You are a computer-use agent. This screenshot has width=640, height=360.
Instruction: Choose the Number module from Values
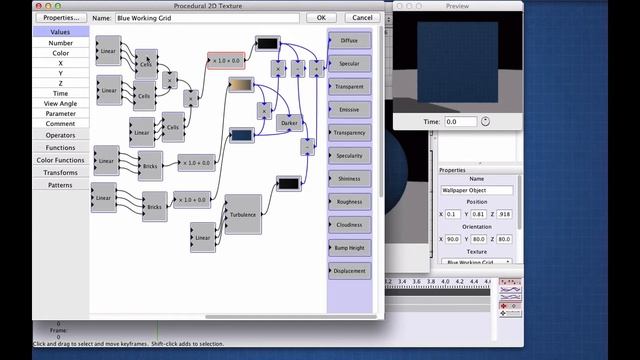pos(60,43)
